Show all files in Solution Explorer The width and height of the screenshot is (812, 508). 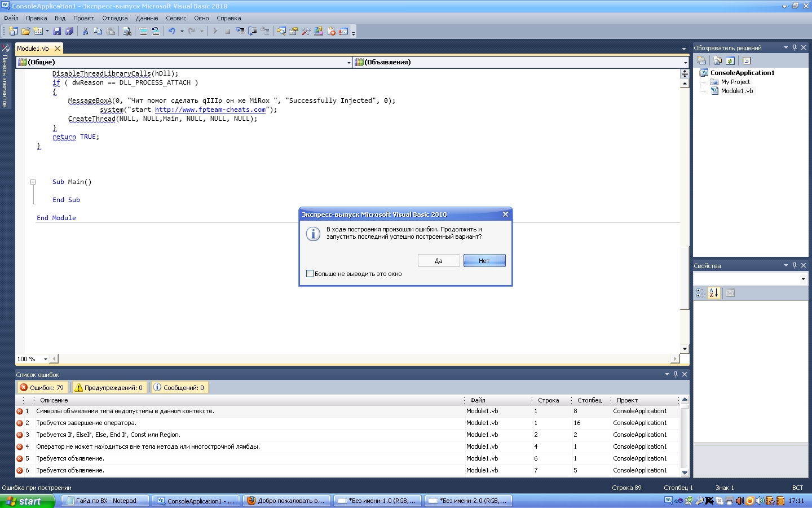[x=718, y=61]
